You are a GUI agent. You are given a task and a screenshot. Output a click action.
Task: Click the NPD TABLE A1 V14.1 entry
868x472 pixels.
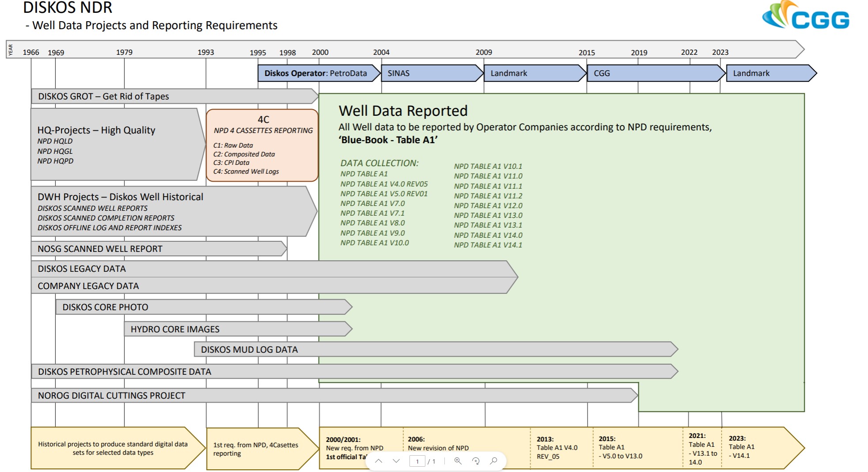[x=488, y=245]
